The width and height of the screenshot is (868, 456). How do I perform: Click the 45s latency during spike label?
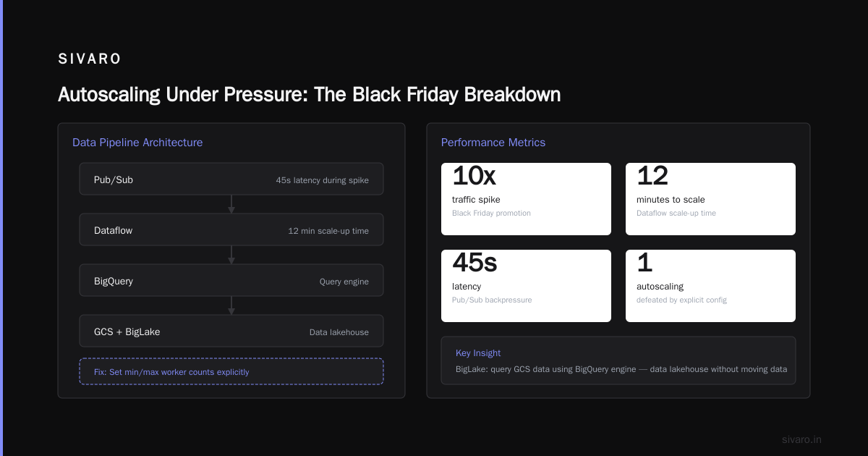coord(322,180)
